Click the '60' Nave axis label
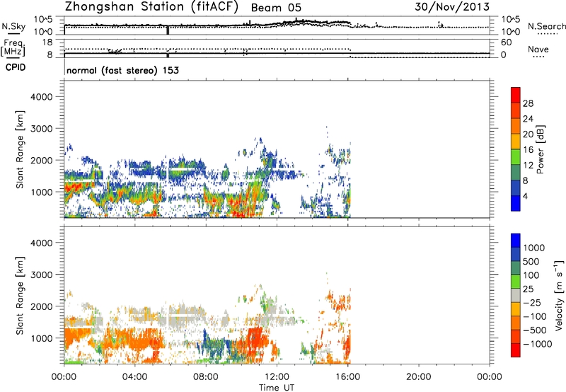 [x=506, y=42]
